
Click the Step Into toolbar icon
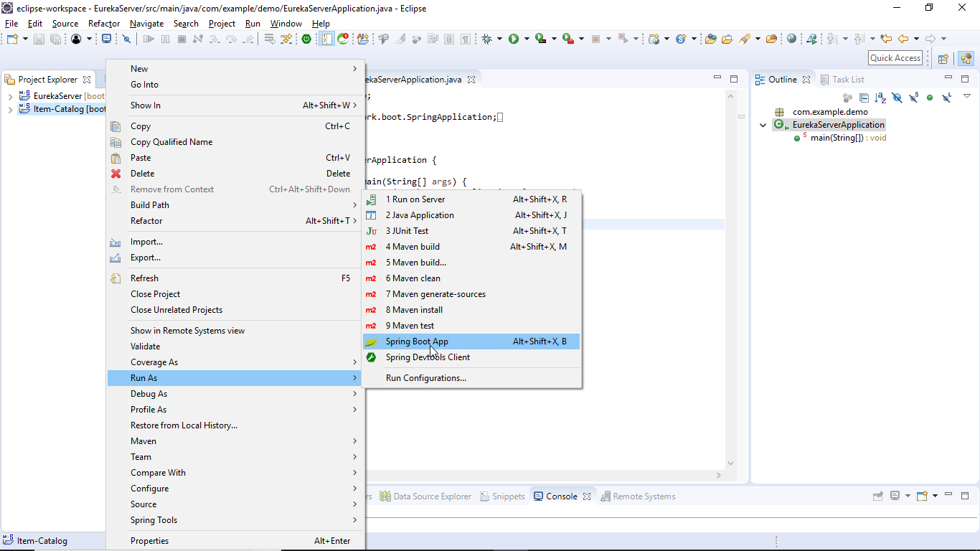(x=215, y=39)
